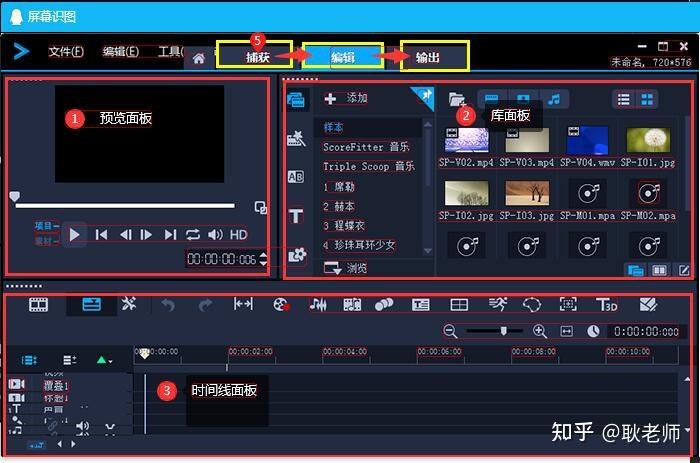Toggle HD preview mode

pos(238,235)
